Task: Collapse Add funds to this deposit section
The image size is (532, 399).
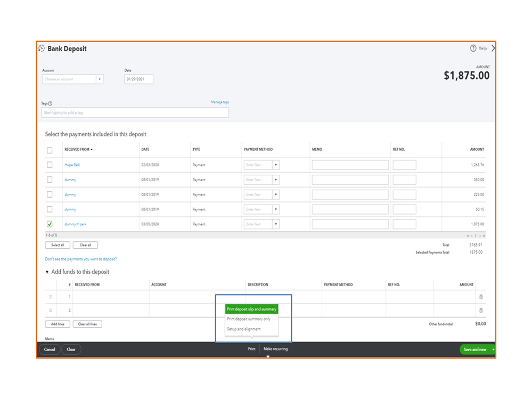Action: pos(47,272)
